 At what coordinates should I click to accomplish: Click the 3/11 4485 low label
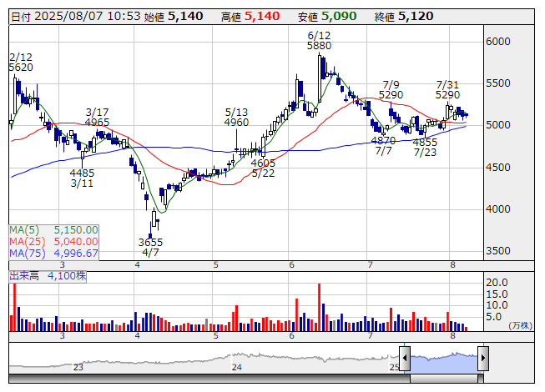[x=82, y=178]
